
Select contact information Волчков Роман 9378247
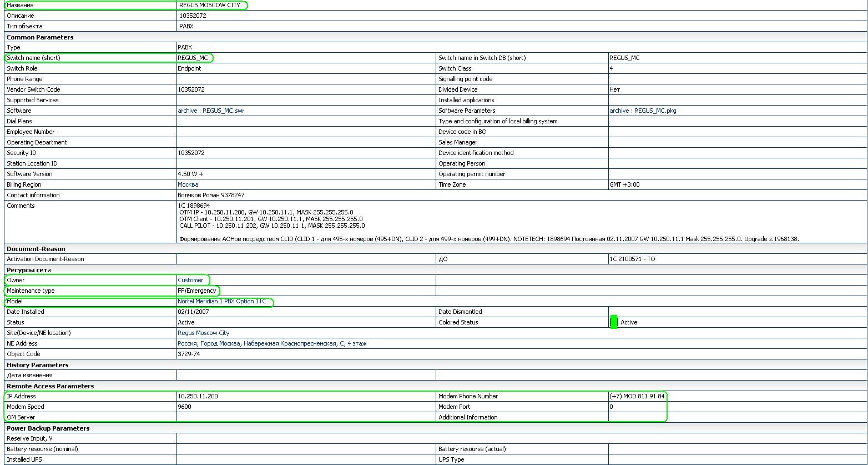click(x=211, y=195)
